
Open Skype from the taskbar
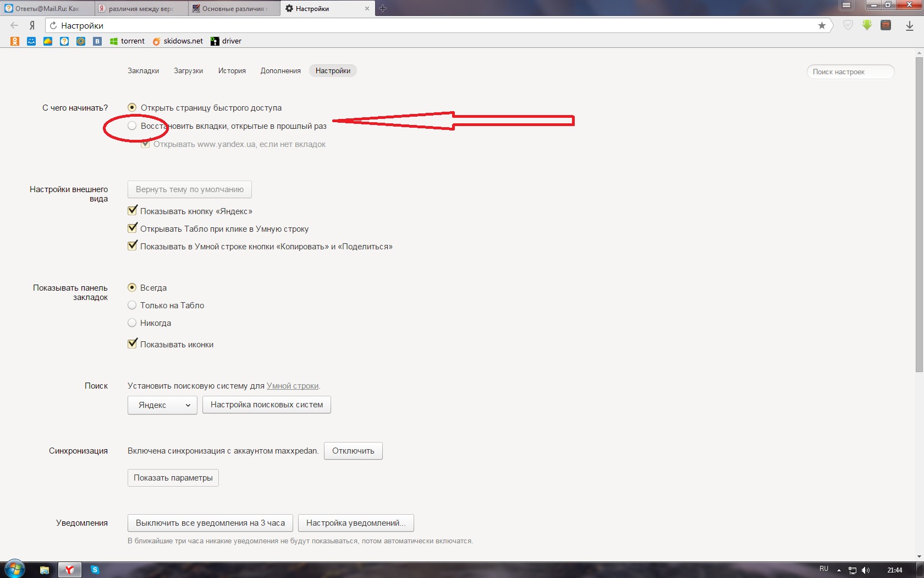coord(95,570)
